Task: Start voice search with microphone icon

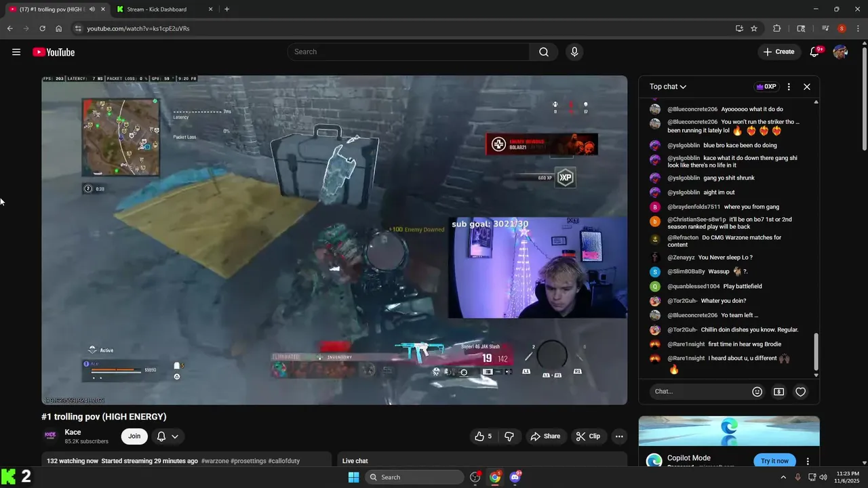Action: click(574, 52)
